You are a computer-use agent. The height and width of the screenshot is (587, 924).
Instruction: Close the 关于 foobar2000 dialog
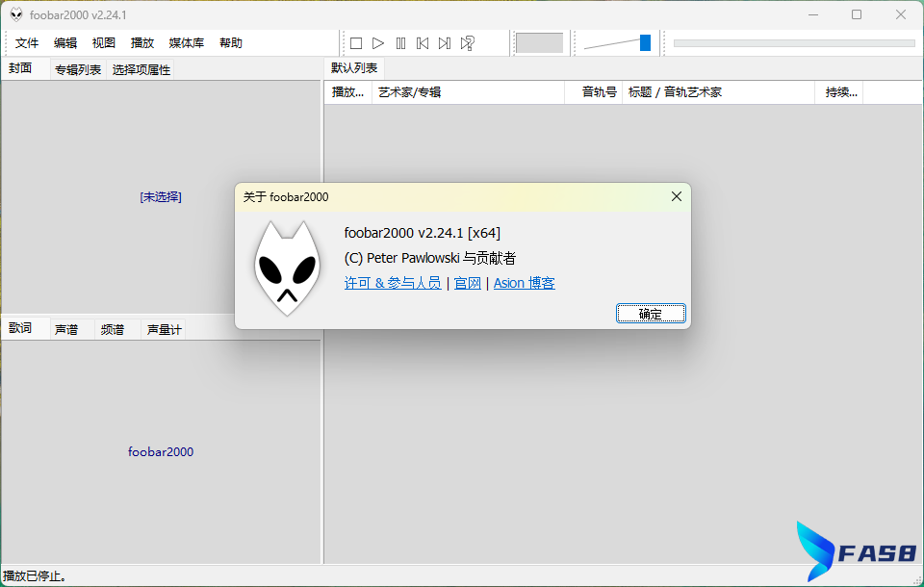[x=677, y=197]
